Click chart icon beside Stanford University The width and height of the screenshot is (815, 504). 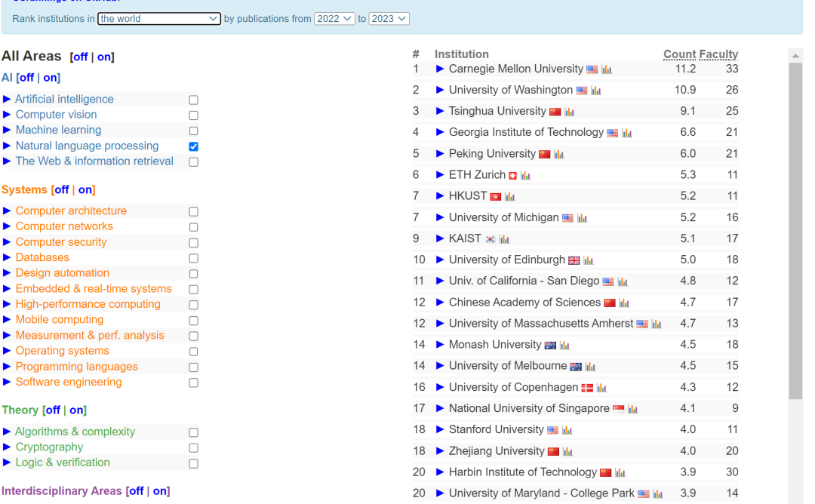(x=567, y=430)
